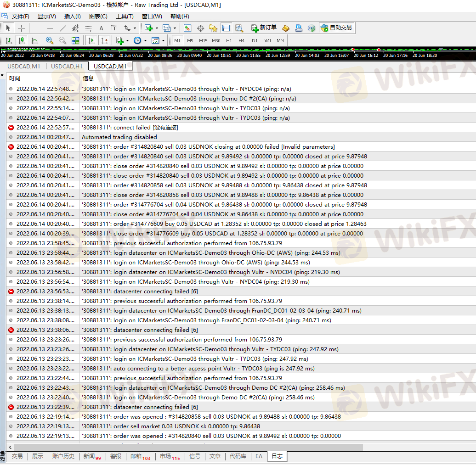The image size is (476, 465).
Task: Switch chart to bar chart mode
Action: coord(8,41)
